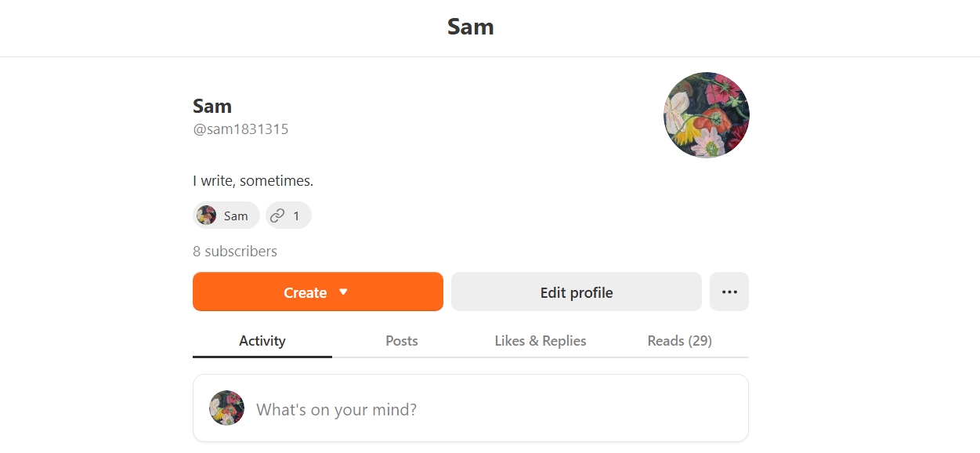Open the three-dot more options menu
This screenshot has height=453, width=980.
[x=729, y=292]
